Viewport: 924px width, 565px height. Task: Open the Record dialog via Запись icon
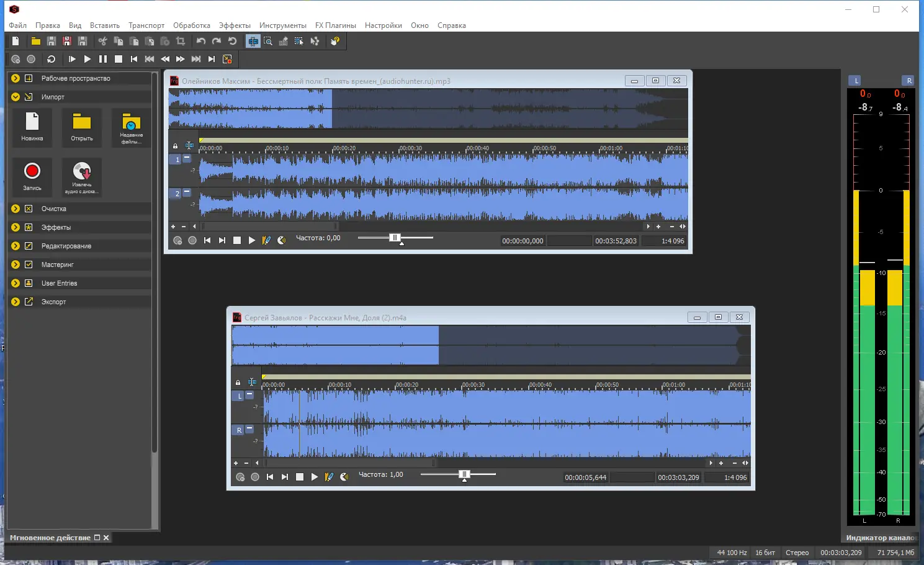(x=32, y=176)
